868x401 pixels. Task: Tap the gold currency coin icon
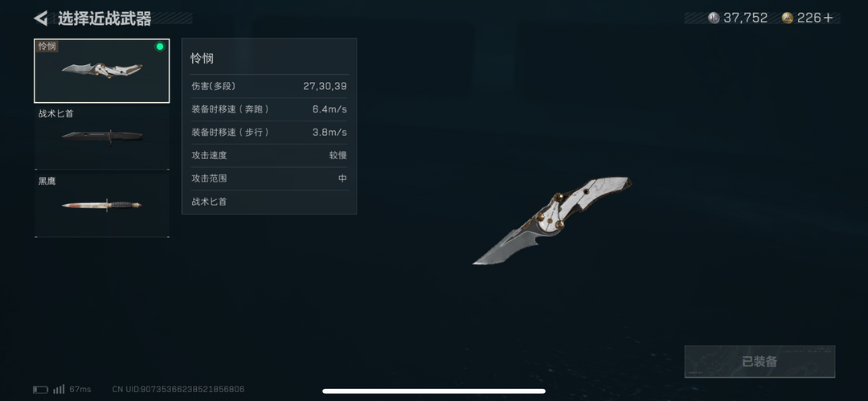(788, 18)
